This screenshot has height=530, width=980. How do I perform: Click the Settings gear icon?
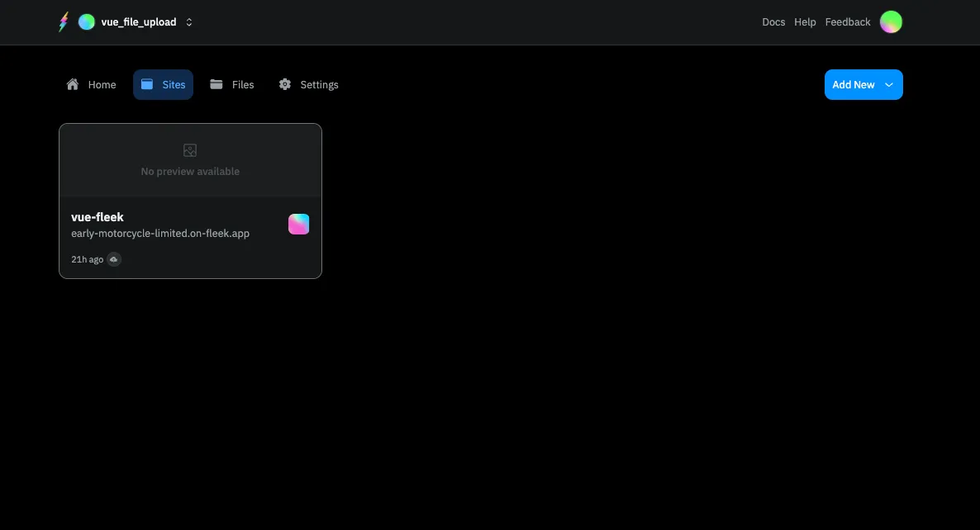click(285, 84)
